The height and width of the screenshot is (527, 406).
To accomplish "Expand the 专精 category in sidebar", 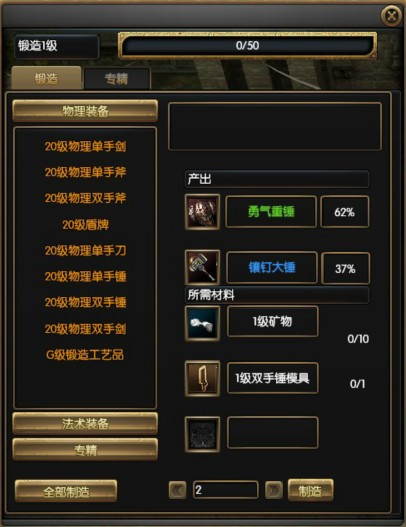I will 85,449.
